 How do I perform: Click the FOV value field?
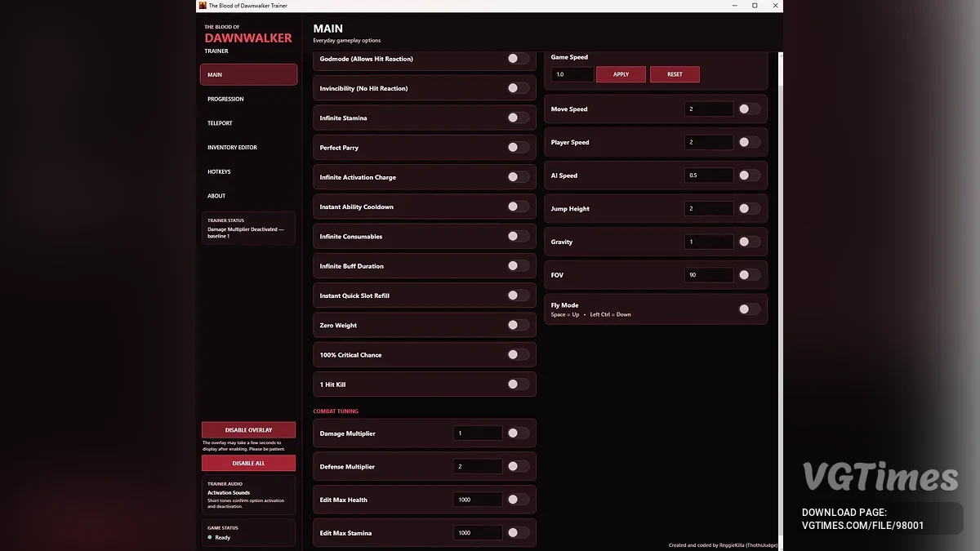tap(709, 275)
